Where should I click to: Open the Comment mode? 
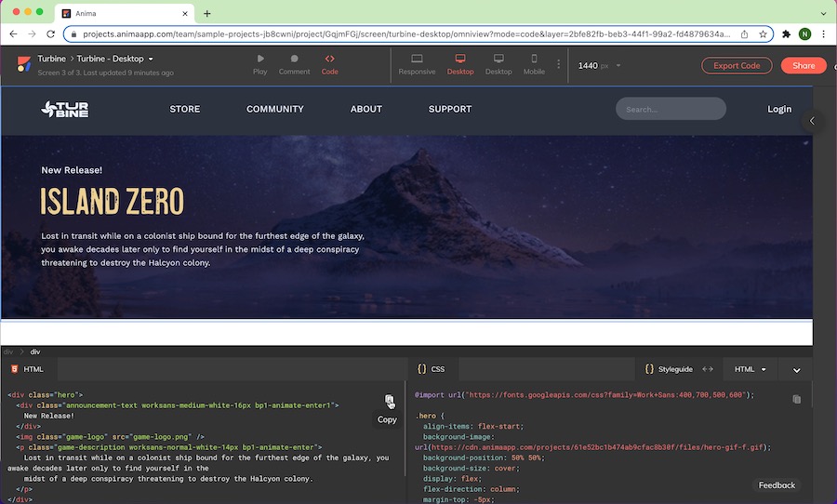[x=294, y=60]
